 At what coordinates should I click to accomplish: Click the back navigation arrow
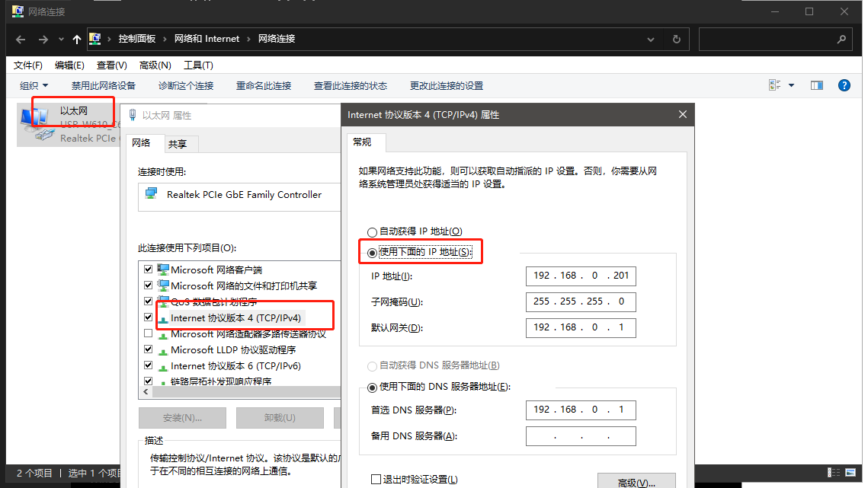[21, 39]
